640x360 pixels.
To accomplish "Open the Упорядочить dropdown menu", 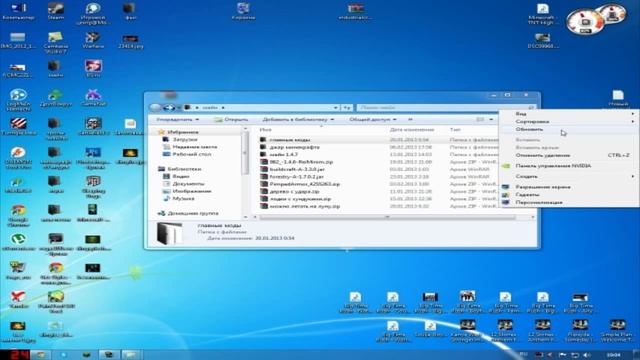I will pos(178,120).
